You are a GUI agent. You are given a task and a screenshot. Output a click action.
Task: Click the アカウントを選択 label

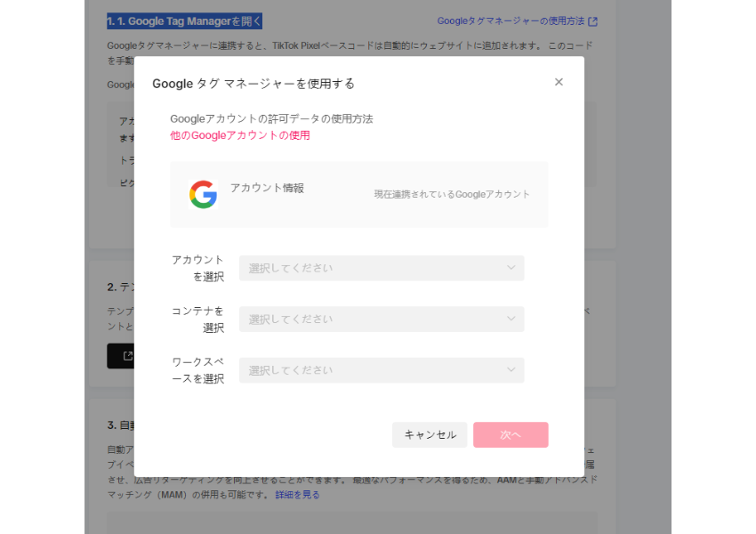(198, 268)
